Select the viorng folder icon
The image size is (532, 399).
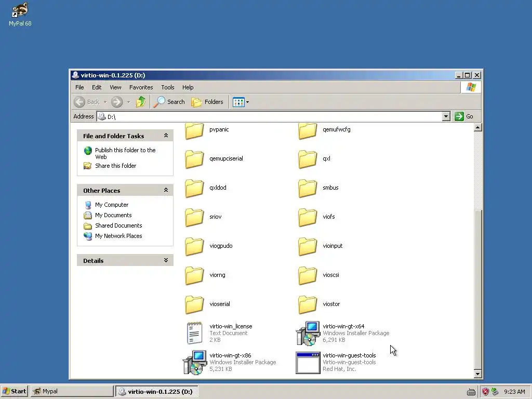[x=194, y=276]
